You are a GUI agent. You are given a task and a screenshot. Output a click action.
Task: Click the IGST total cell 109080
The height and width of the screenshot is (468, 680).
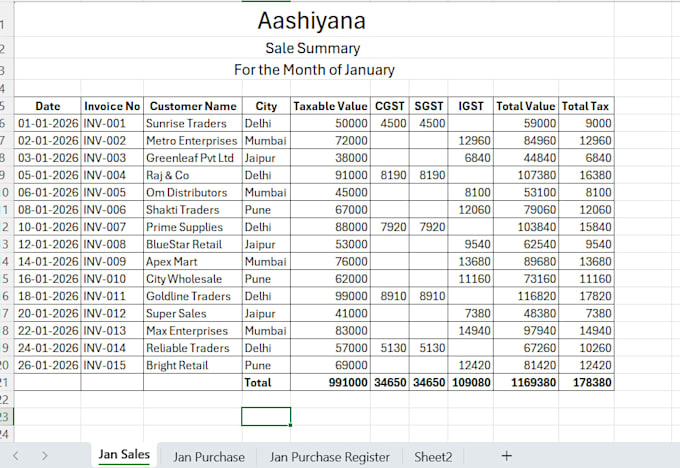tap(471, 382)
